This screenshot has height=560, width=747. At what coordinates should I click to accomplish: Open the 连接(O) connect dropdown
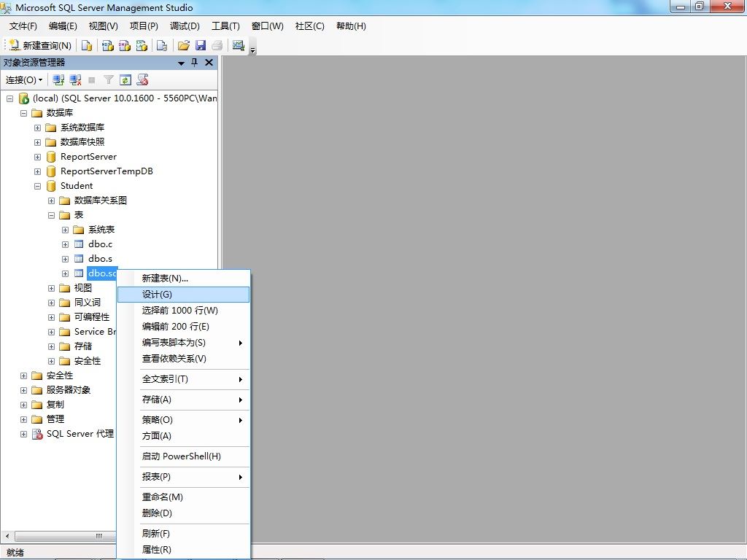point(24,80)
